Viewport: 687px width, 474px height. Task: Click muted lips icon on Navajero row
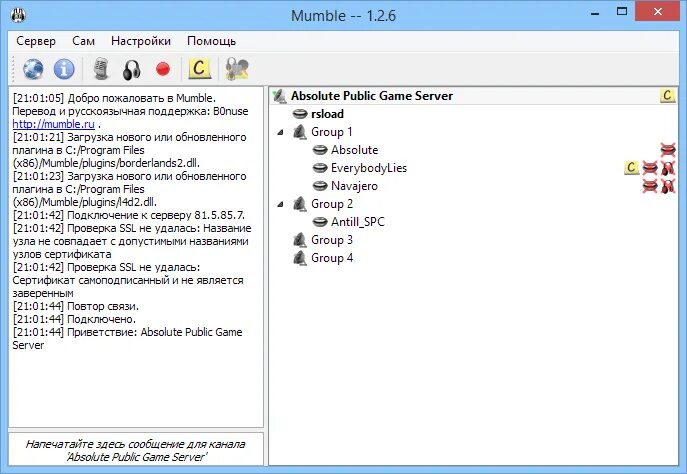650,186
